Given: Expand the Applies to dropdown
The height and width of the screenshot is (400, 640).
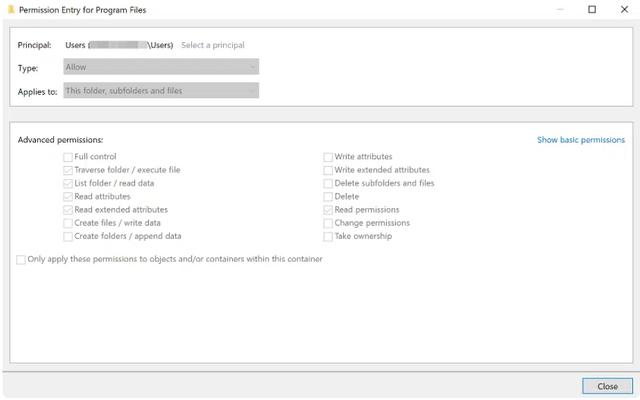Looking at the screenshot, I should [160, 90].
